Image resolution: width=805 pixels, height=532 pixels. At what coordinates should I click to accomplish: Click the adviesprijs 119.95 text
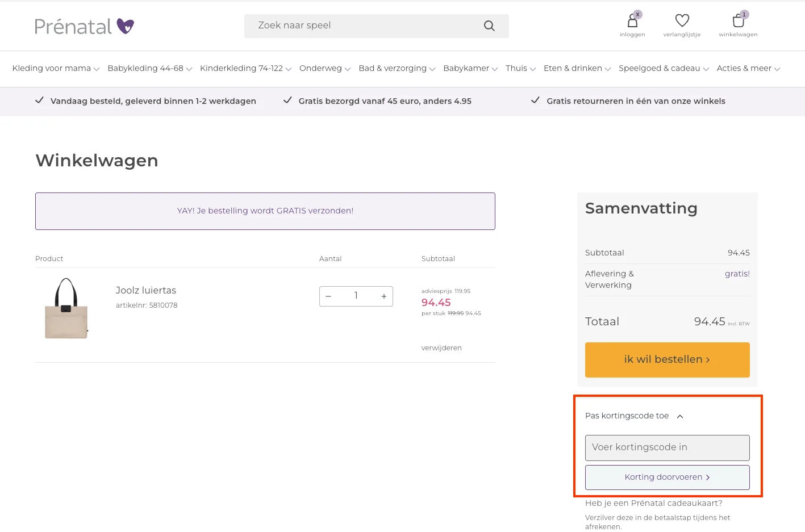coord(446,291)
